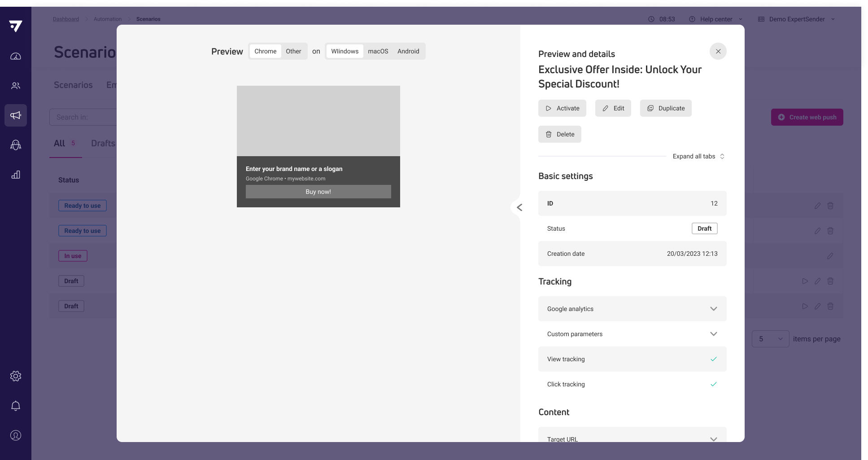This screenshot has height=460, width=868.
Task: Open the megaphone campaigns icon in sidebar
Action: pos(16,115)
